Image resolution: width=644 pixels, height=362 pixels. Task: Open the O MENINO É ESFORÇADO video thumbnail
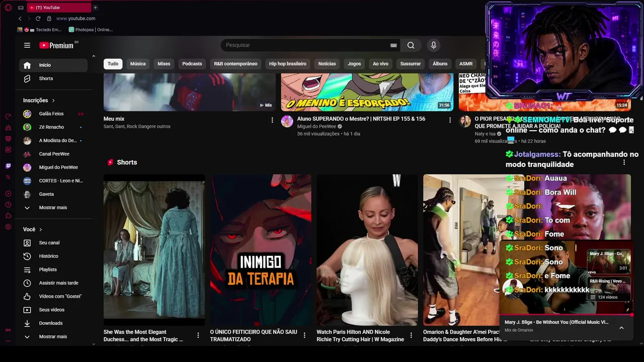coord(367,92)
